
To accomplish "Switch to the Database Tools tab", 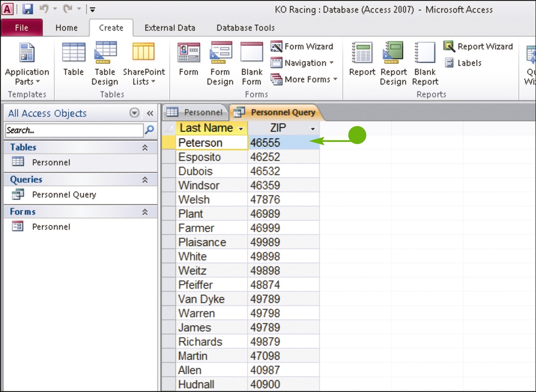I will click(245, 28).
